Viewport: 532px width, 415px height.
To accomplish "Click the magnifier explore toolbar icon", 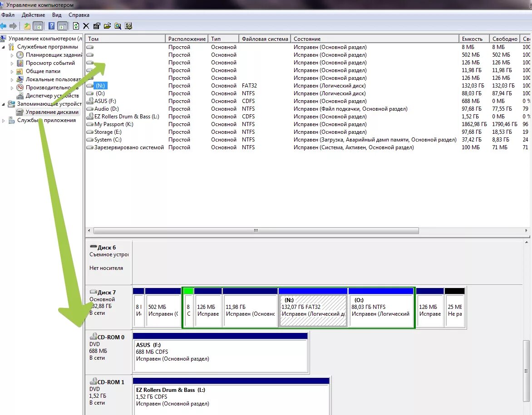I will [x=118, y=26].
